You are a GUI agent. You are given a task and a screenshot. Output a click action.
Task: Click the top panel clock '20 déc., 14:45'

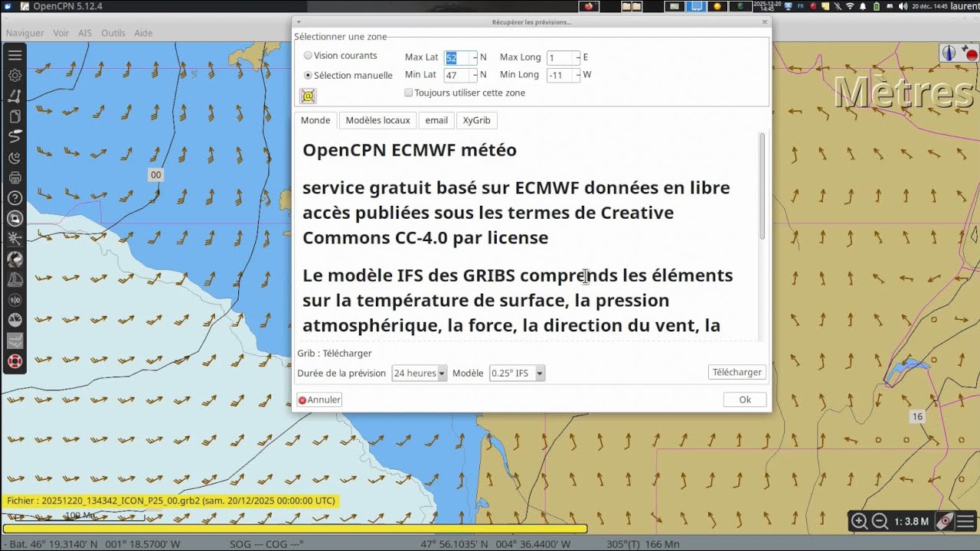point(929,6)
